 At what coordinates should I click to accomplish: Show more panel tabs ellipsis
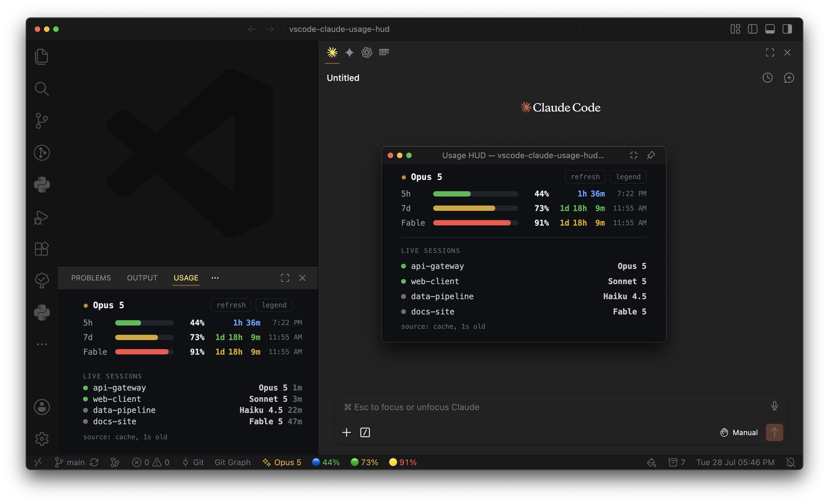click(215, 278)
